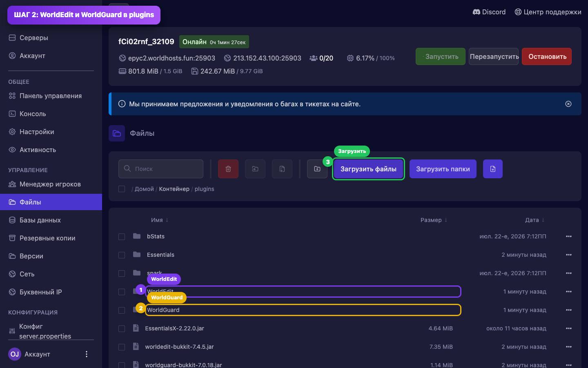Click the Поиск search field
This screenshot has width=588, height=368.
[161, 169]
